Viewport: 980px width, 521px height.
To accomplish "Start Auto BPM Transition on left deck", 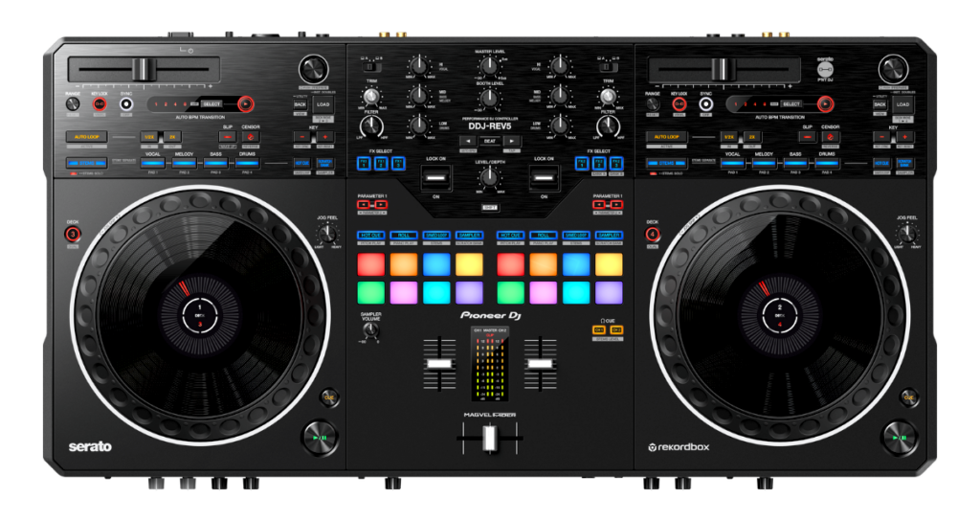I will click(x=246, y=103).
